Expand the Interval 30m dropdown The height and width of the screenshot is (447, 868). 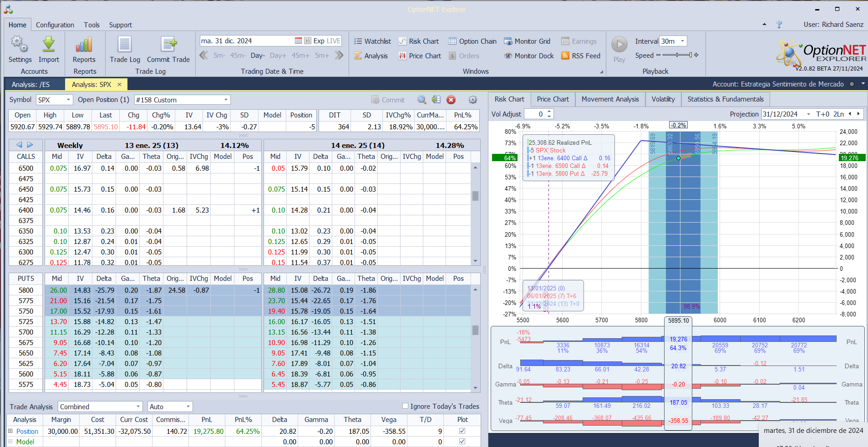point(682,41)
